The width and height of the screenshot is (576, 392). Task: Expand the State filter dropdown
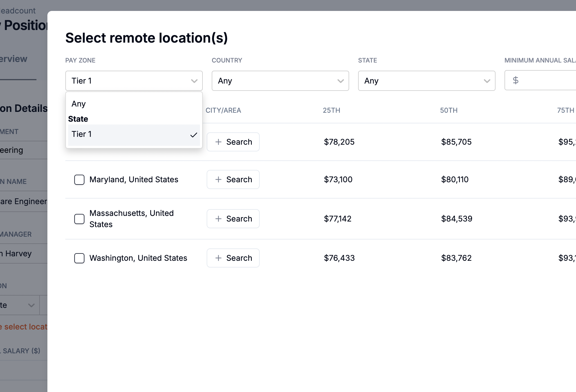coord(427,81)
